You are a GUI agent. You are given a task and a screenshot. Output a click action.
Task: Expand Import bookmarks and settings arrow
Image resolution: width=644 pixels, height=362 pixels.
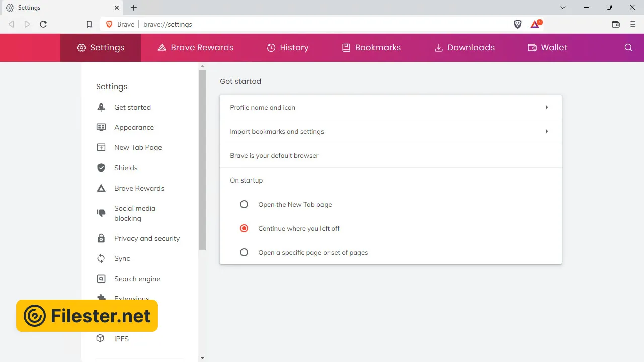pos(546,131)
